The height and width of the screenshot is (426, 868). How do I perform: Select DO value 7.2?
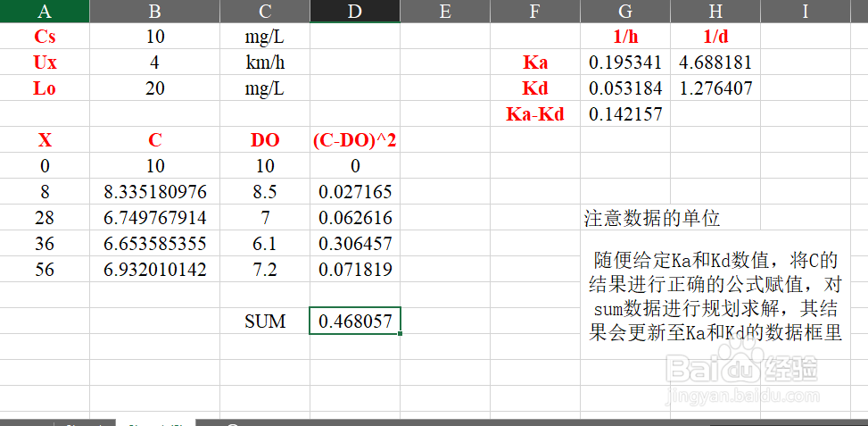[265, 269]
